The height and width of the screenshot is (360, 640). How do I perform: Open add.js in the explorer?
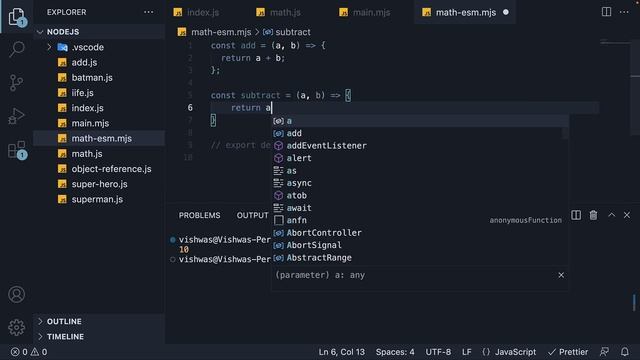[84, 62]
